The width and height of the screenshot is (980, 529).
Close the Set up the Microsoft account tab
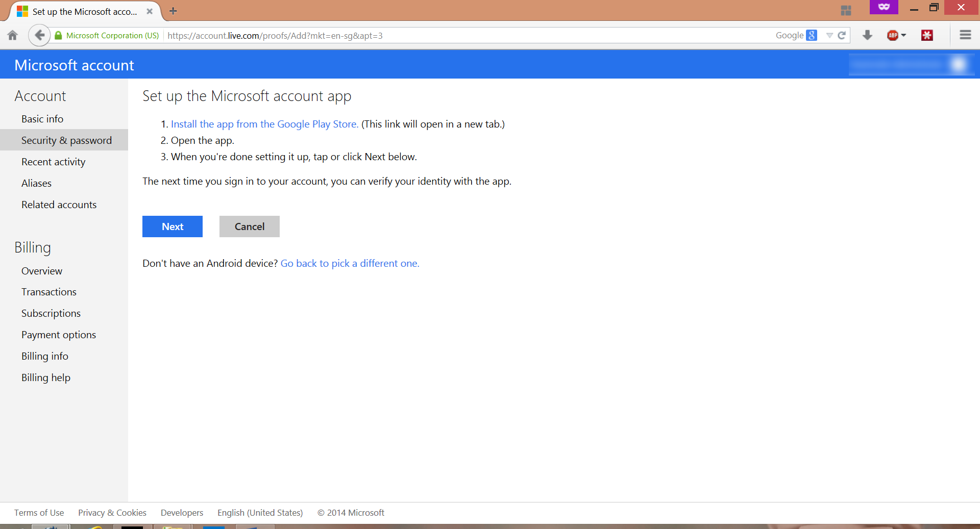pos(150,11)
